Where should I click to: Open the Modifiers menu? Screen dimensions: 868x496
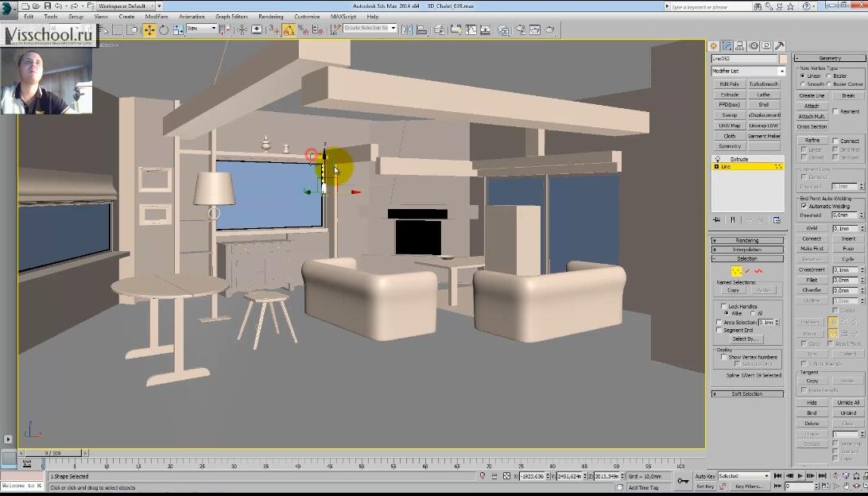pos(156,17)
